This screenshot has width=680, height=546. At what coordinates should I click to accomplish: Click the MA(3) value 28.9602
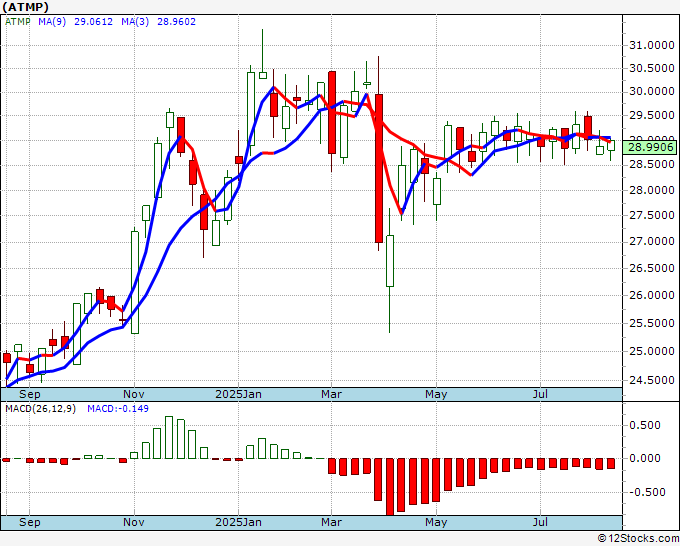point(176,22)
